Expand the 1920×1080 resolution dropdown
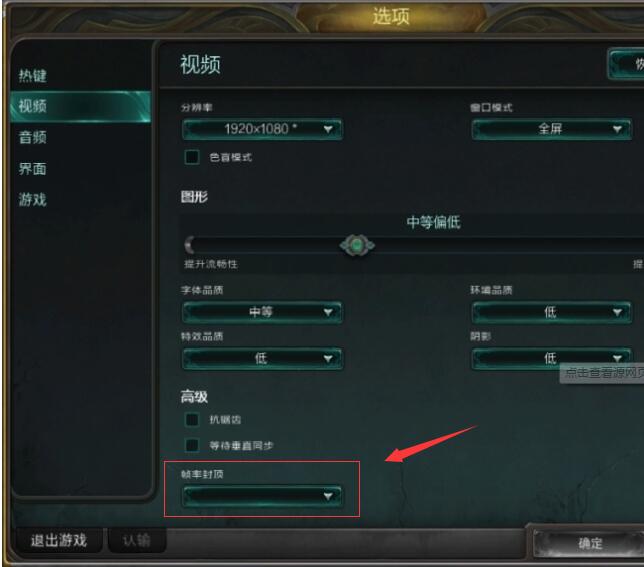644x567 pixels. pos(262,129)
